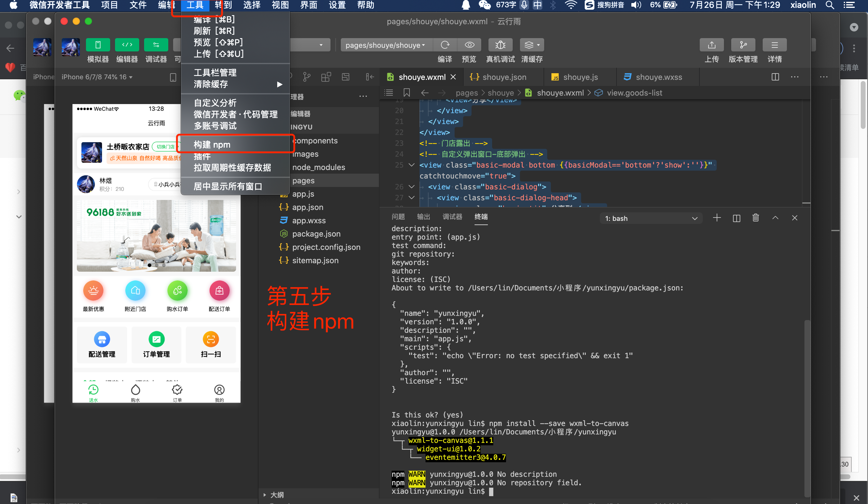Click the 预览 eye icon in toolbar
Image resolution: width=868 pixels, height=504 pixels.
(x=469, y=45)
